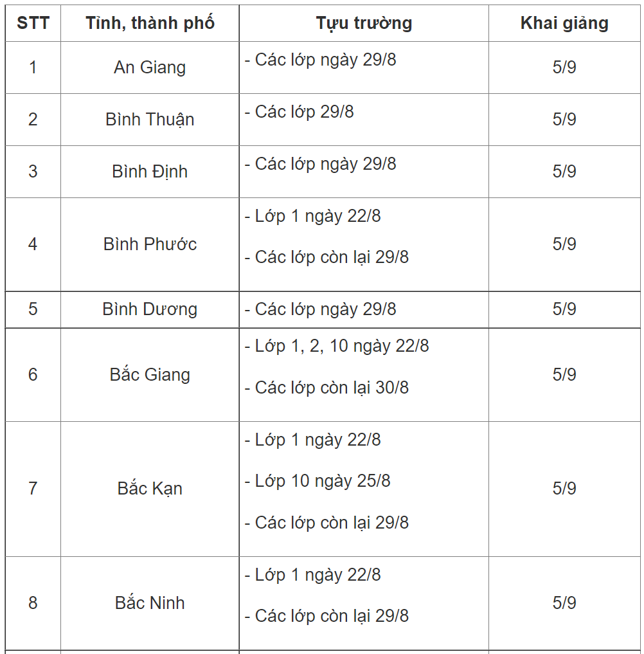Click row number 8 in STT column

pyautogui.click(x=33, y=603)
